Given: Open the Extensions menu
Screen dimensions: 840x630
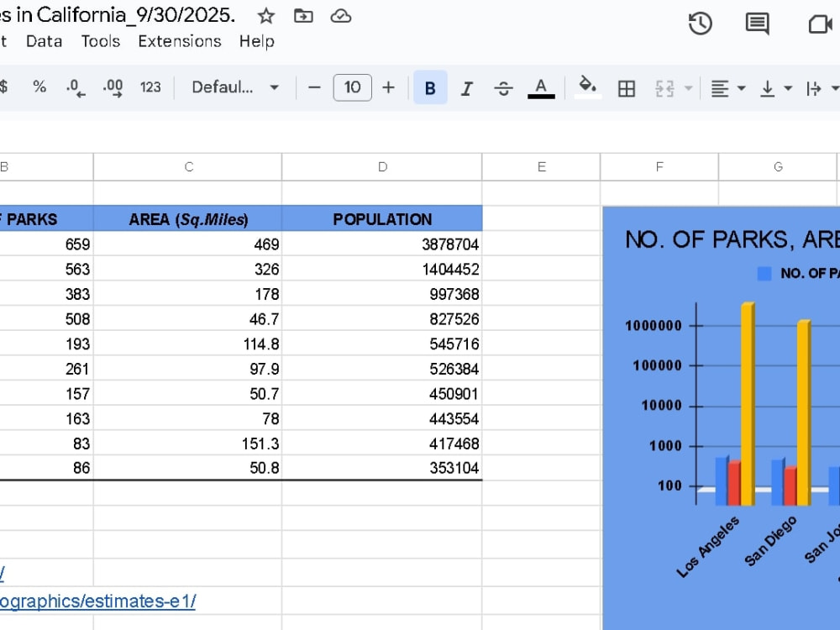Looking at the screenshot, I should 180,41.
